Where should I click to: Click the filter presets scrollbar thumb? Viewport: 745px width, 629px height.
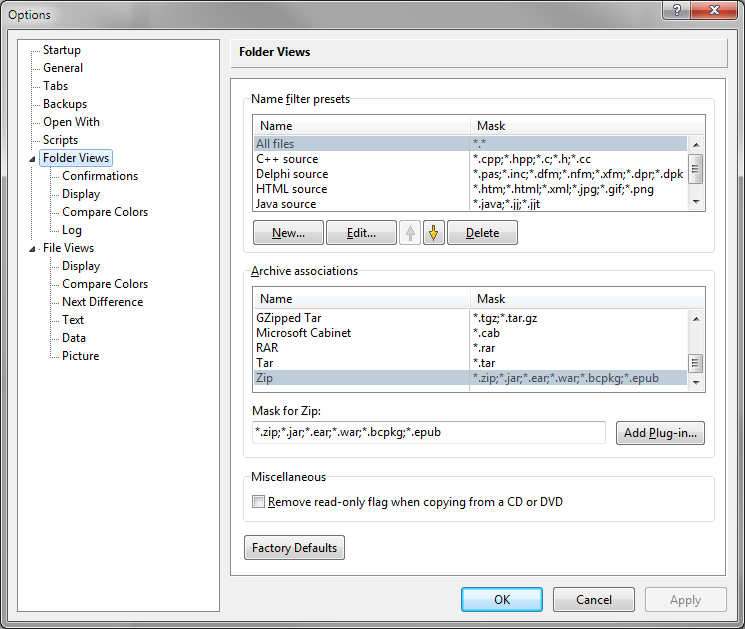(696, 169)
